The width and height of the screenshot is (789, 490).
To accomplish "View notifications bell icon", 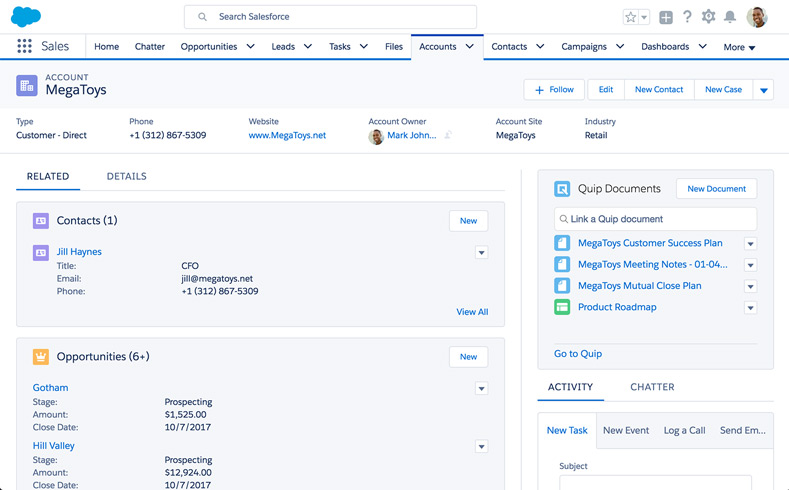I will [730, 17].
